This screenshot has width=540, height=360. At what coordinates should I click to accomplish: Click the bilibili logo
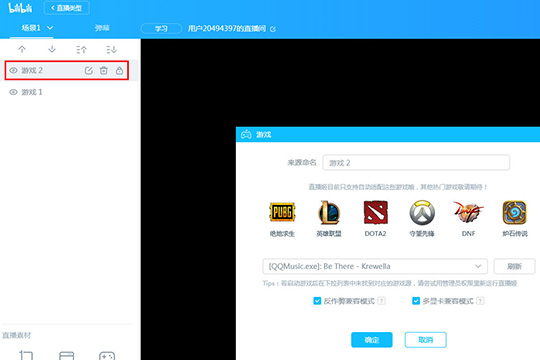tap(20, 8)
